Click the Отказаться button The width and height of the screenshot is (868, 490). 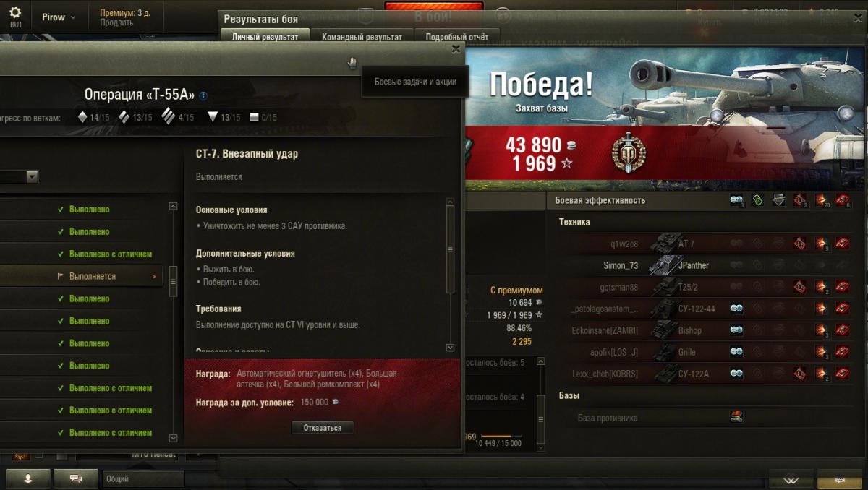click(x=323, y=428)
